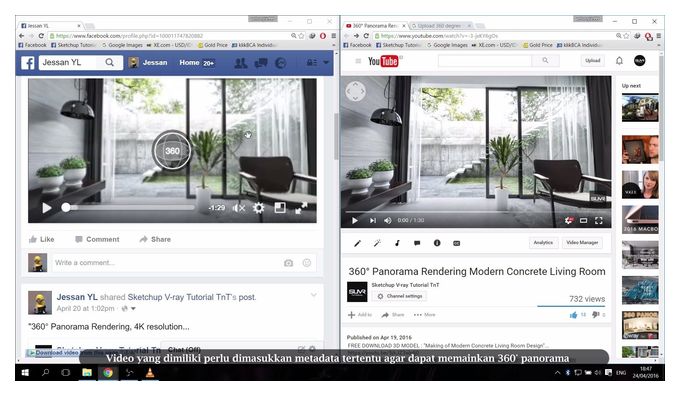Open Facebook video quality settings gear
The width and height of the screenshot is (680, 396).
tap(258, 208)
